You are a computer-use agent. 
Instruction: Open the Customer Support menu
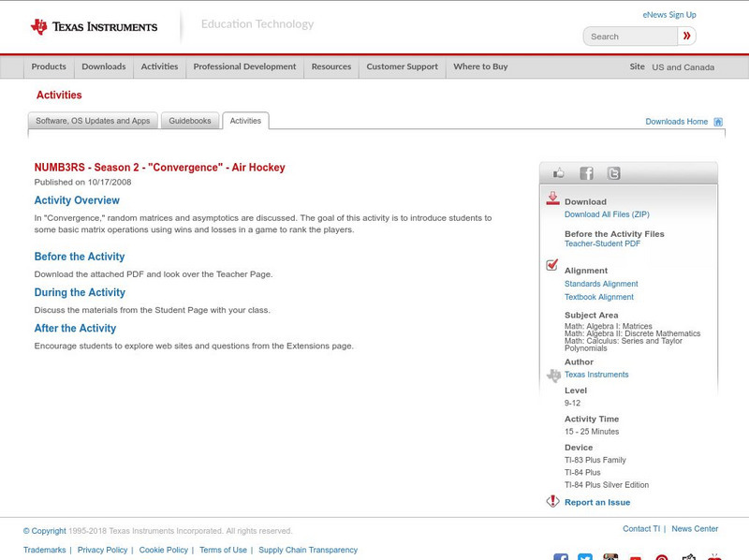coord(403,66)
